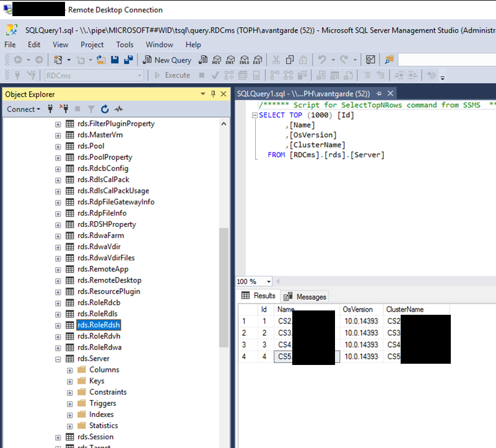Open toolbar overflow options arrow
Screen dimensions: 496x448
click(443, 78)
